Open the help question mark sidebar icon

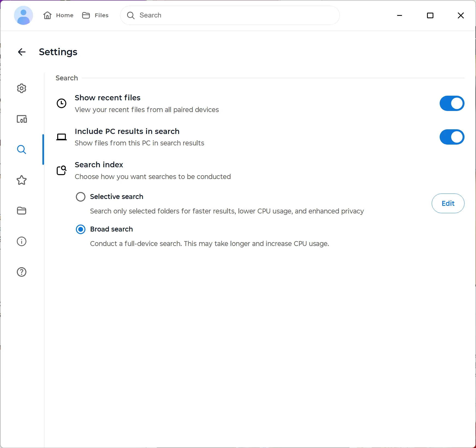pyautogui.click(x=22, y=272)
